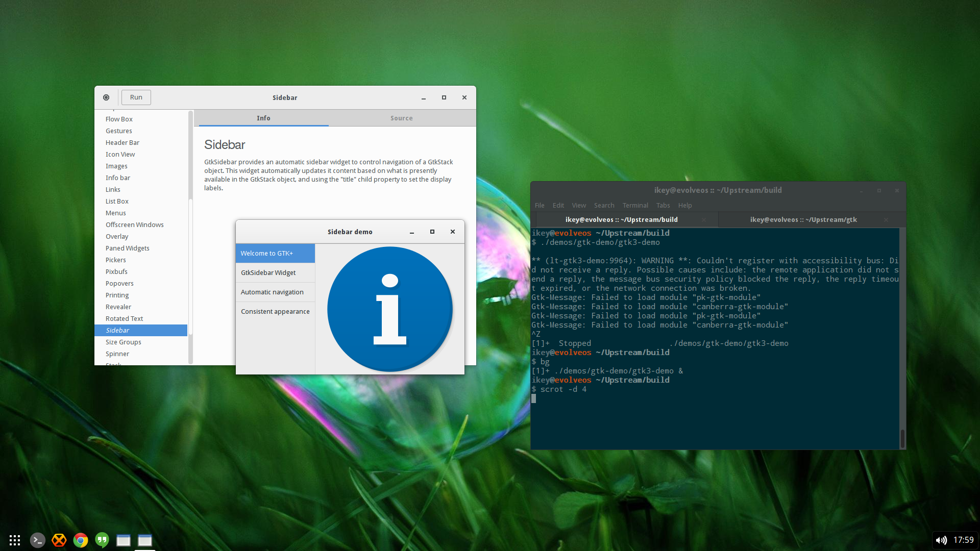The height and width of the screenshot is (551, 980).
Task: Open the terminal Help menu
Action: click(x=685, y=205)
